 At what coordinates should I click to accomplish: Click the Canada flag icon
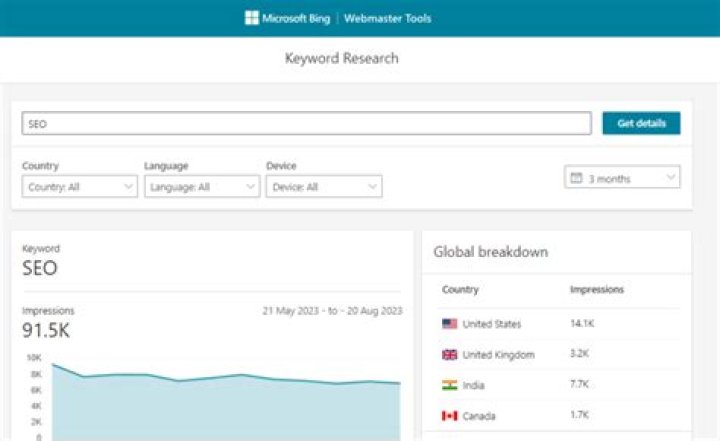pyautogui.click(x=450, y=416)
